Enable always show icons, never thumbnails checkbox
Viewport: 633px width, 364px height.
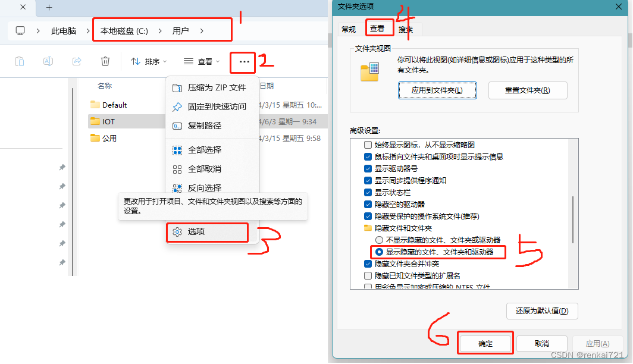coord(368,145)
